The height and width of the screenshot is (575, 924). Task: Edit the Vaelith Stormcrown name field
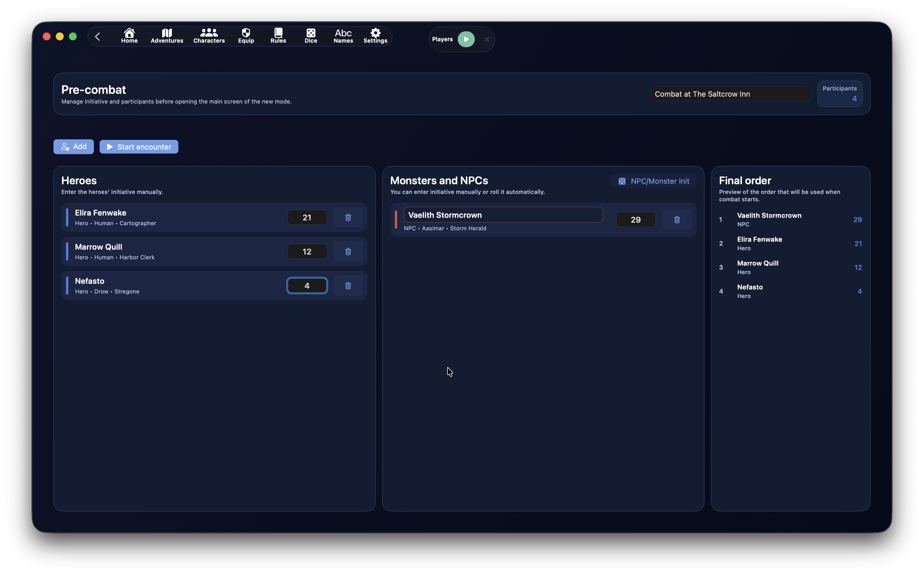click(503, 215)
